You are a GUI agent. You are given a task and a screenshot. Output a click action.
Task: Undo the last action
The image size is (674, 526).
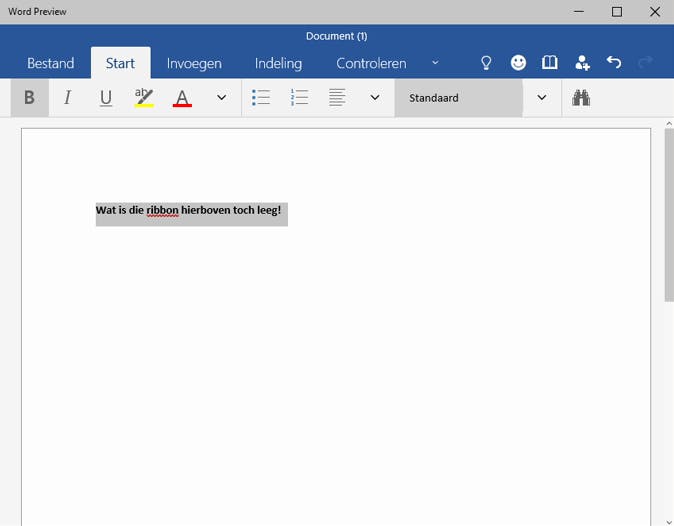click(614, 63)
